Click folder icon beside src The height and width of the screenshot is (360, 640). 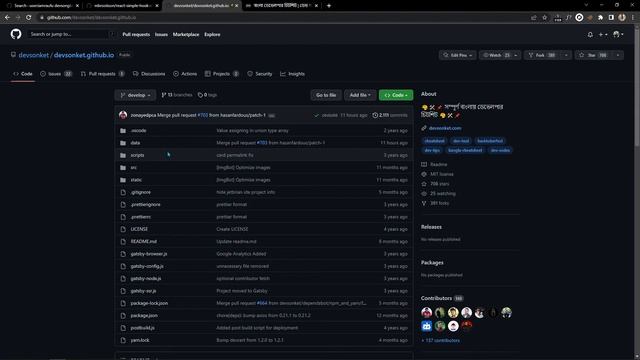(123, 168)
